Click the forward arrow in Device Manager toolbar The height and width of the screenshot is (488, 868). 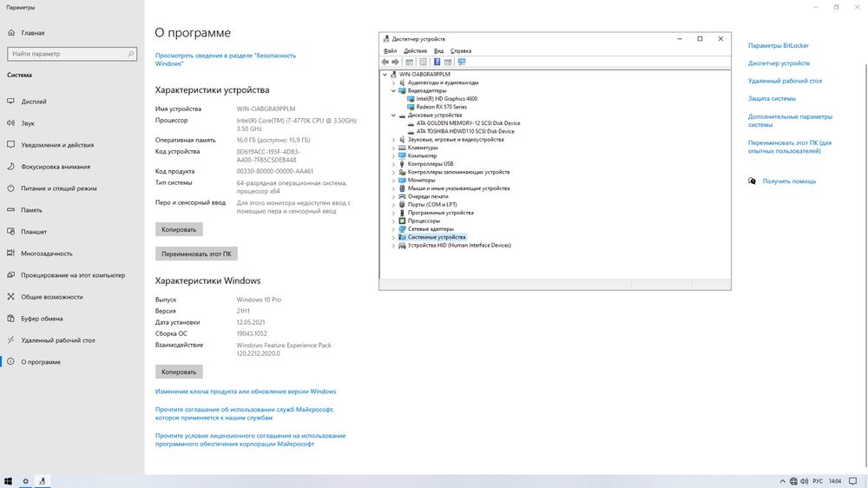tap(395, 62)
